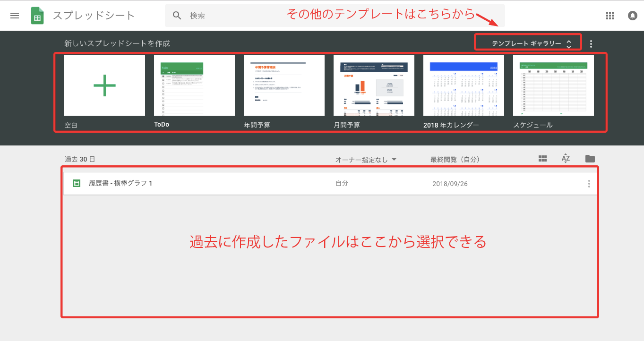The image size is (644, 341).
Task: Open the スケジュール template
Action: pos(553,85)
